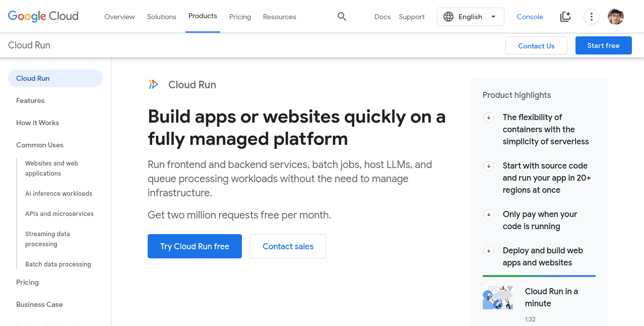Click 'Start with source code' highlight link
644x326 pixels.
point(547,178)
